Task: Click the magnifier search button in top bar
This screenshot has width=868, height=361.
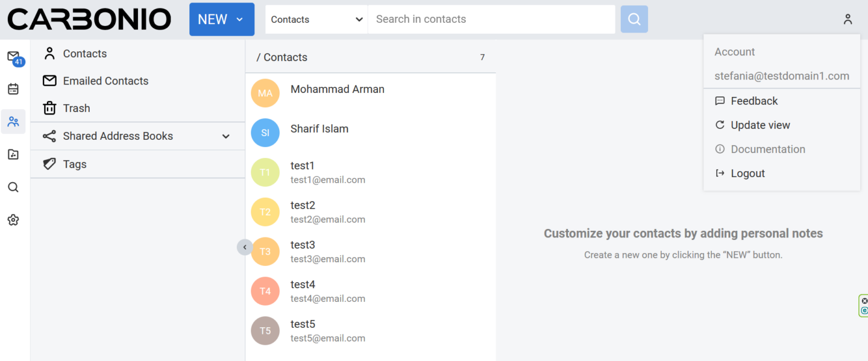Action: [x=634, y=19]
